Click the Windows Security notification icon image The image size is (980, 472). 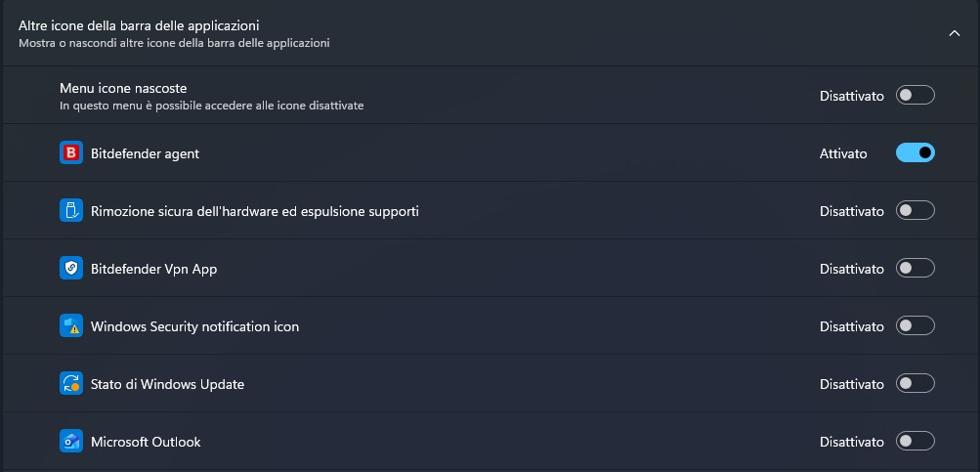(x=71, y=326)
